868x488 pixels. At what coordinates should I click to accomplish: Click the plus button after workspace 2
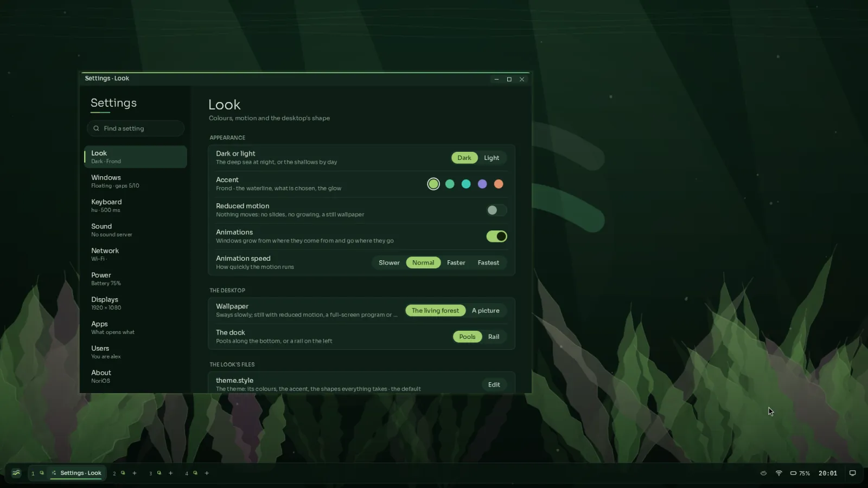coord(135,473)
